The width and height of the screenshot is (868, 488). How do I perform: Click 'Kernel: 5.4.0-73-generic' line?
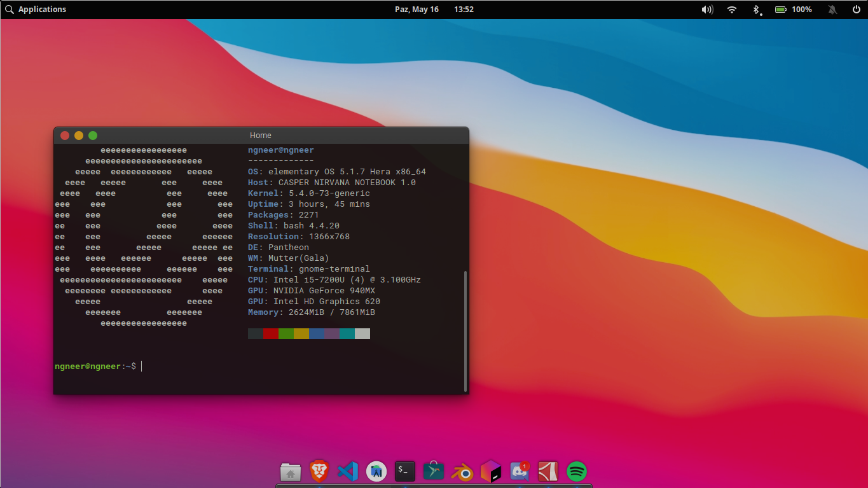point(309,193)
